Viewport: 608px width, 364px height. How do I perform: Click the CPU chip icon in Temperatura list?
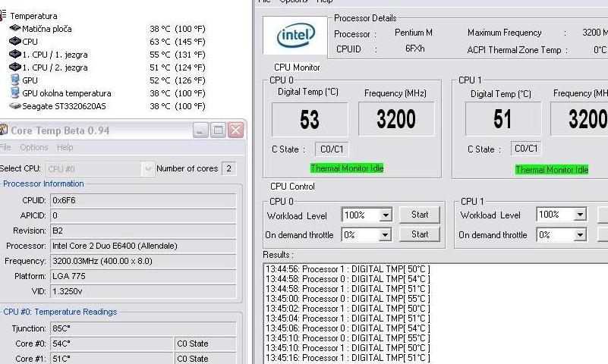[14, 42]
